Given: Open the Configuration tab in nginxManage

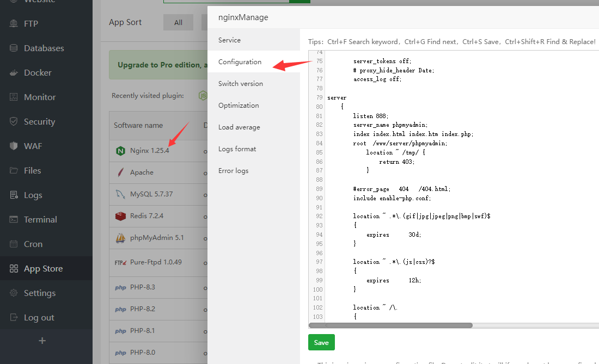Looking at the screenshot, I should coord(240,62).
